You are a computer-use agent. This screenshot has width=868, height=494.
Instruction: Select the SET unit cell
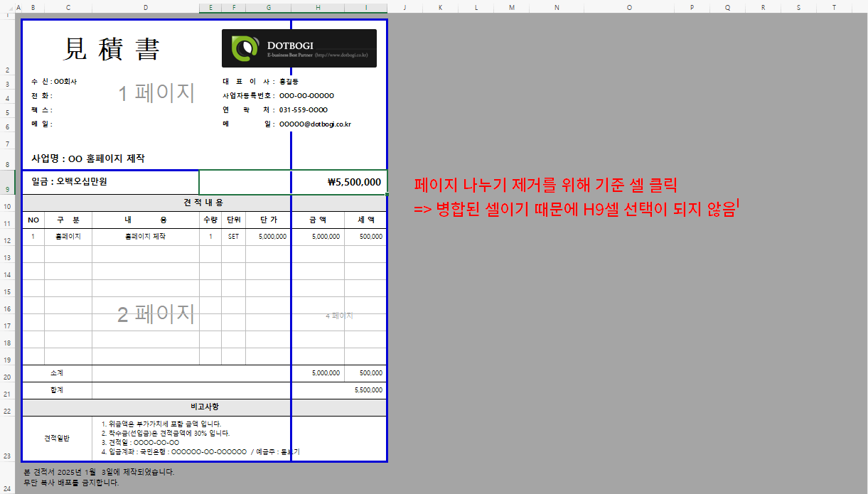(234, 237)
